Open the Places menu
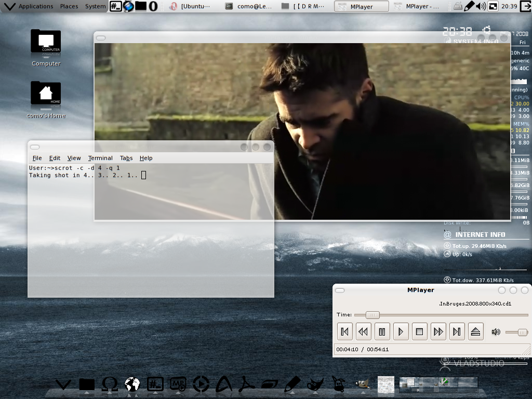The width and height of the screenshot is (532, 399). (69, 6)
